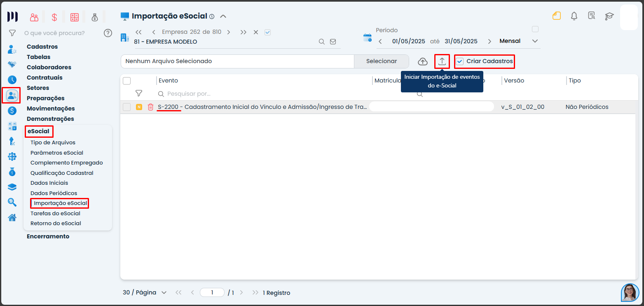Open the document search icon in header
The width and height of the screenshot is (644, 306).
click(592, 16)
